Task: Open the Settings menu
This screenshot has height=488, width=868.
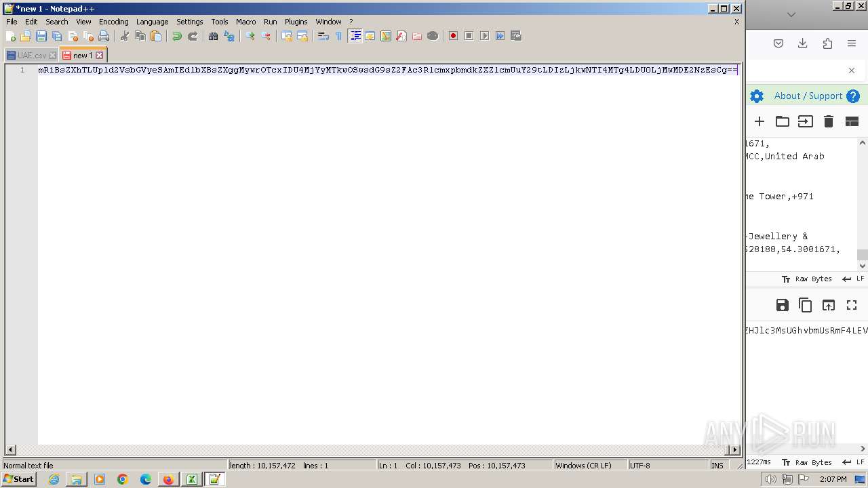Action: point(190,22)
